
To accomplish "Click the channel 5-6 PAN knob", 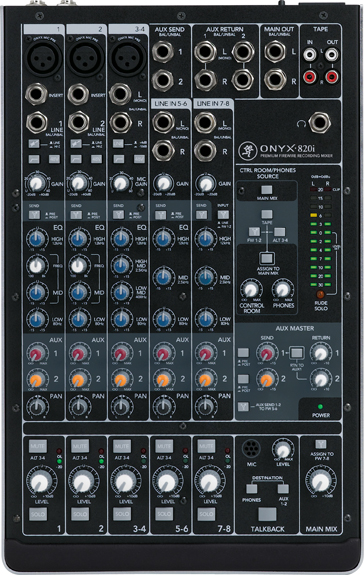I will (163, 406).
